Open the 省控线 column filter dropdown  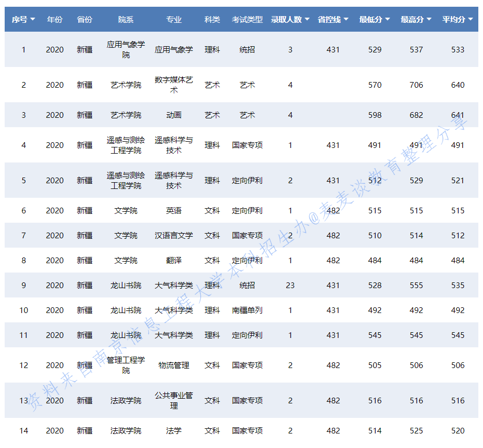(x=346, y=19)
